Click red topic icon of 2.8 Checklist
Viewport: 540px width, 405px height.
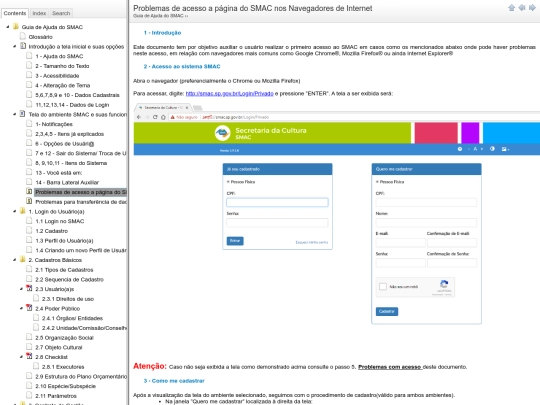coord(30,356)
